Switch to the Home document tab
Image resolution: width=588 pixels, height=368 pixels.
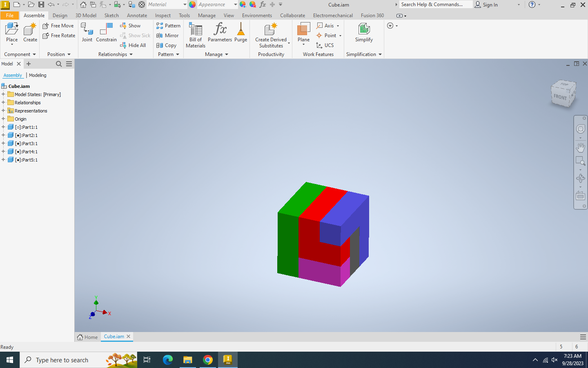tap(87, 337)
